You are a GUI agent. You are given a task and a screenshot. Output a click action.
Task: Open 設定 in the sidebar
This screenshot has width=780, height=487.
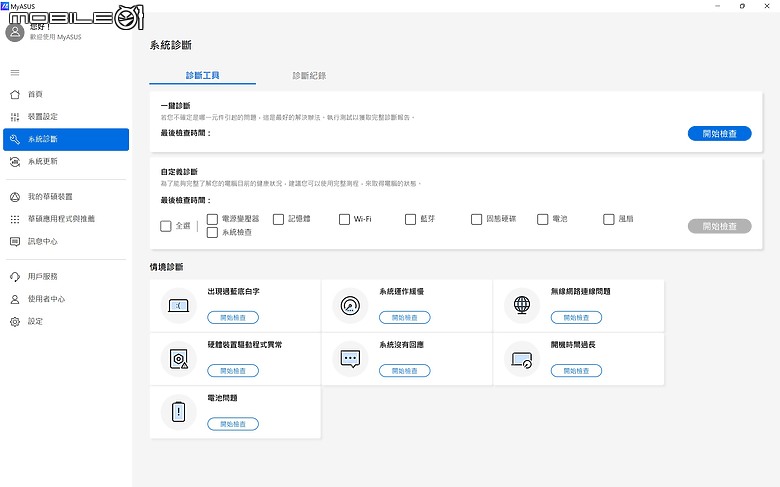(66, 322)
